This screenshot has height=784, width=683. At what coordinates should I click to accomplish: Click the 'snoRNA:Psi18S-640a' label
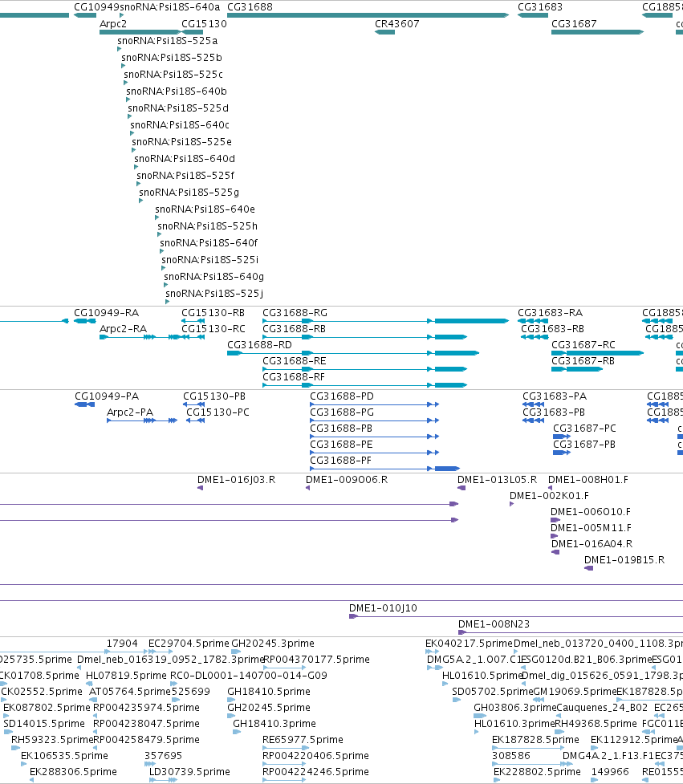click(170, 7)
